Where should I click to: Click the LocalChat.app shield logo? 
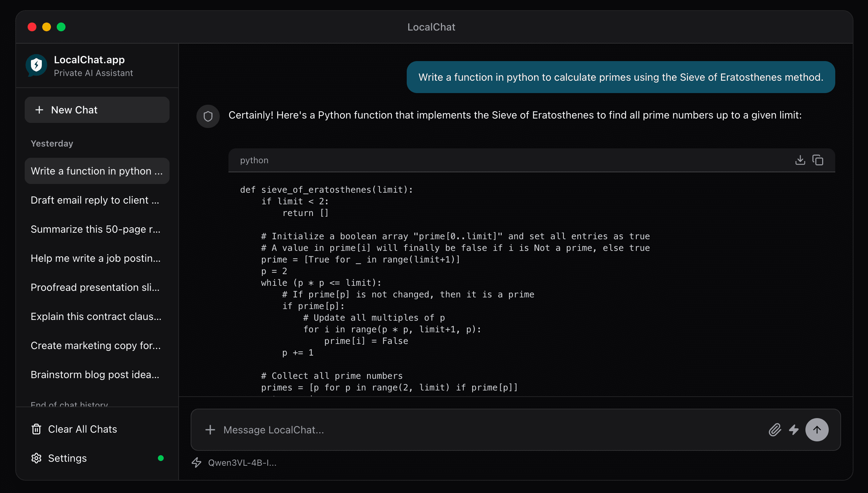[x=36, y=65]
